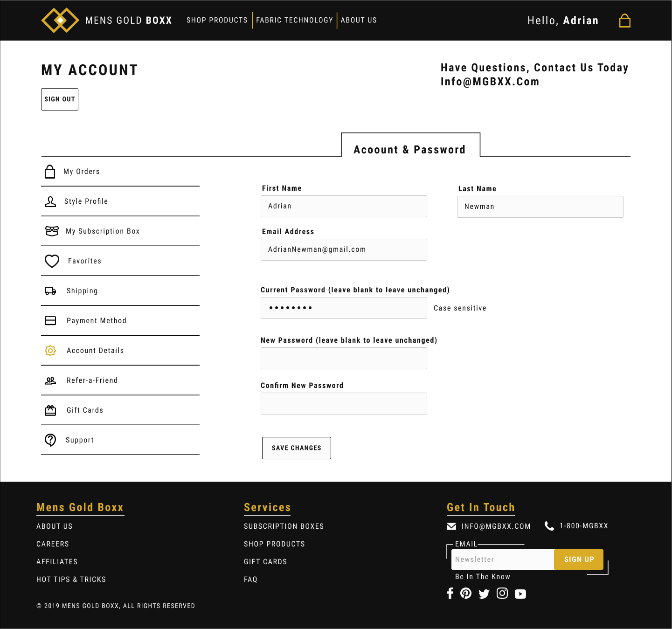Click the Refer-a-Friend people icon
The image size is (672, 629).
50,380
